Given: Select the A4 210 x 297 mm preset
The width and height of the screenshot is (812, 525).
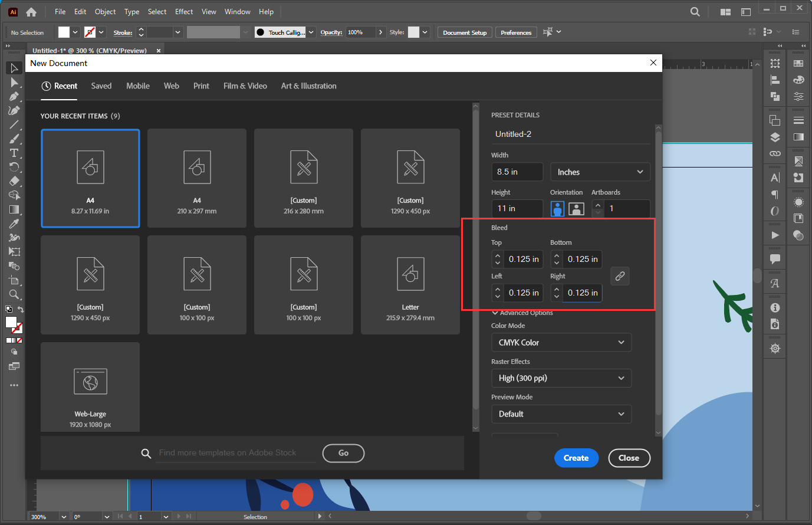Looking at the screenshot, I should point(197,178).
